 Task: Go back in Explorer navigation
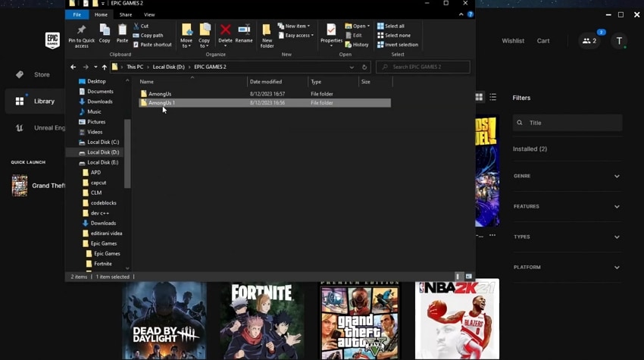coord(73,67)
